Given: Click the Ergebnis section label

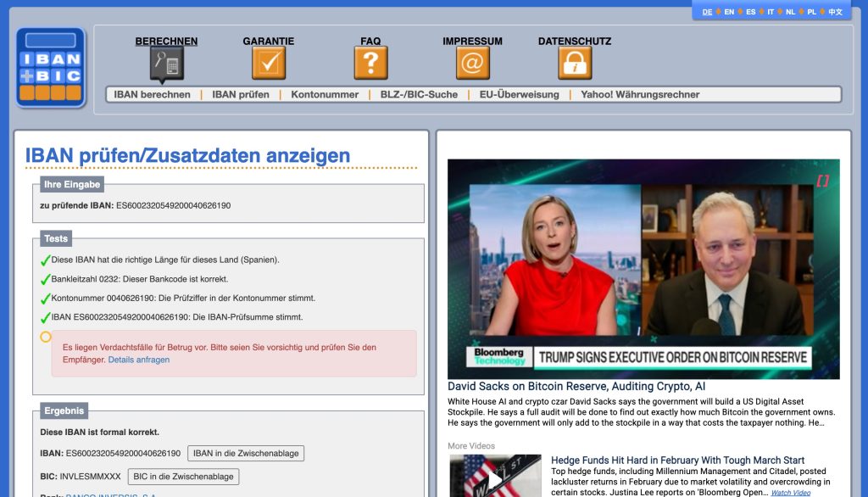Looking at the screenshot, I should 64,411.
